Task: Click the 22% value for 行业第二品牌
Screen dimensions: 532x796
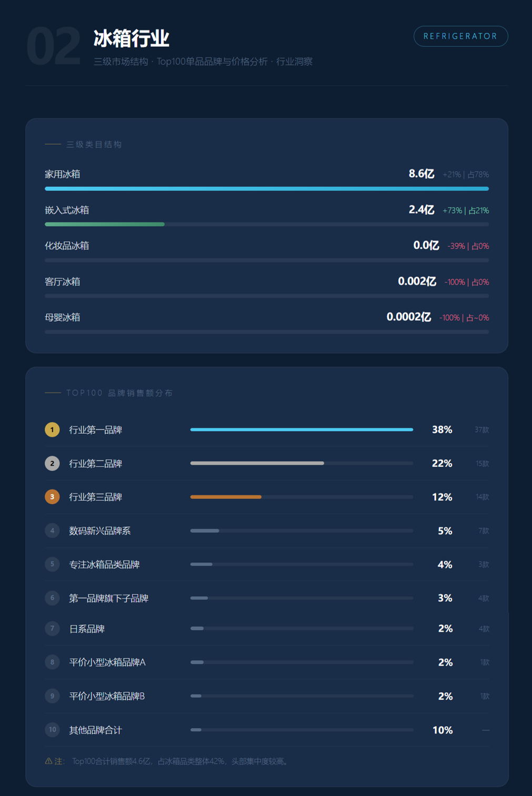Action: point(442,463)
